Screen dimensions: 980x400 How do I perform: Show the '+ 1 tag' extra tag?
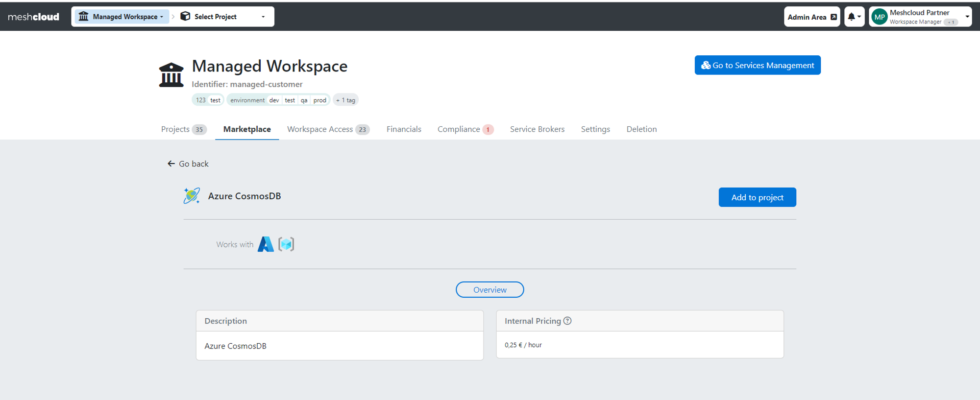[x=345, y=100]
